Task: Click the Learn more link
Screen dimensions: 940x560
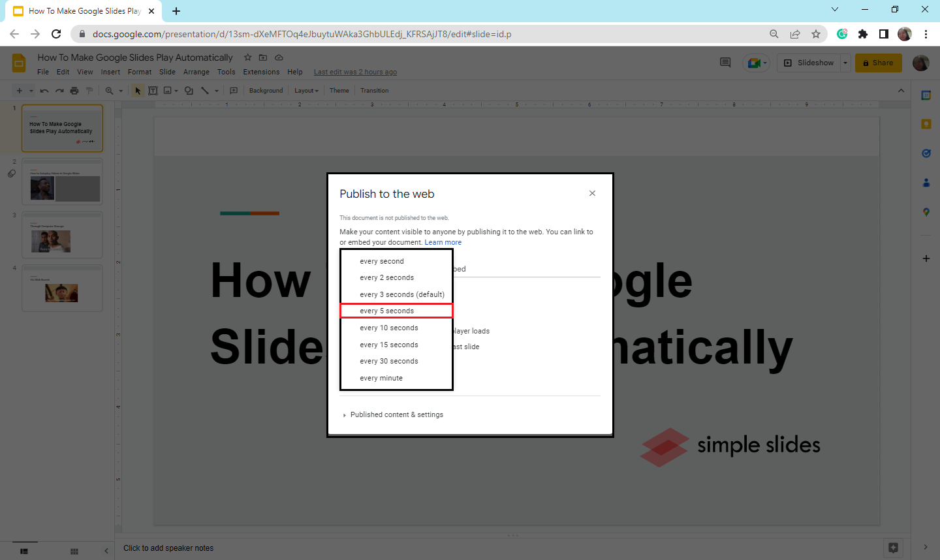Action: [443, 242]
